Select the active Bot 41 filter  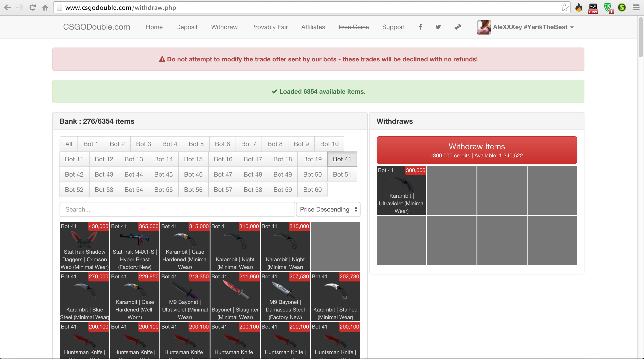tap(342, 159)
